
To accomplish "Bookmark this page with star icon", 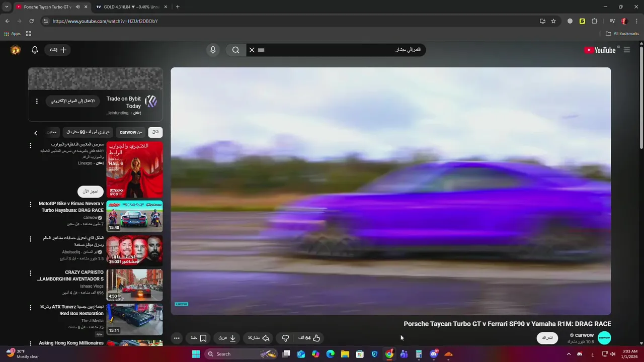I will [x=553, y=21].
